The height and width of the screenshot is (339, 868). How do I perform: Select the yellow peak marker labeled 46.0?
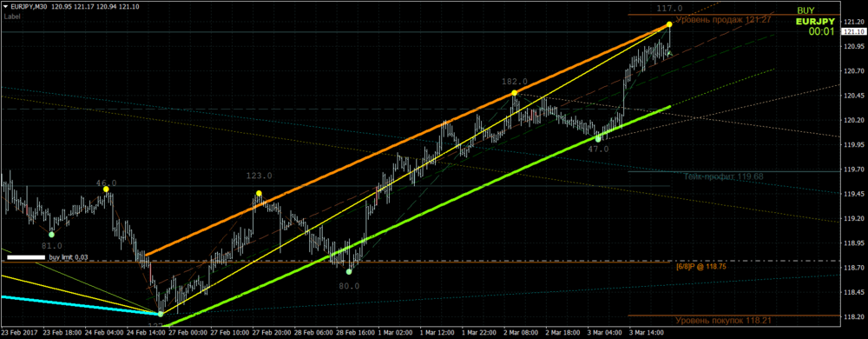pyautogui.click(x=106, y=189)
